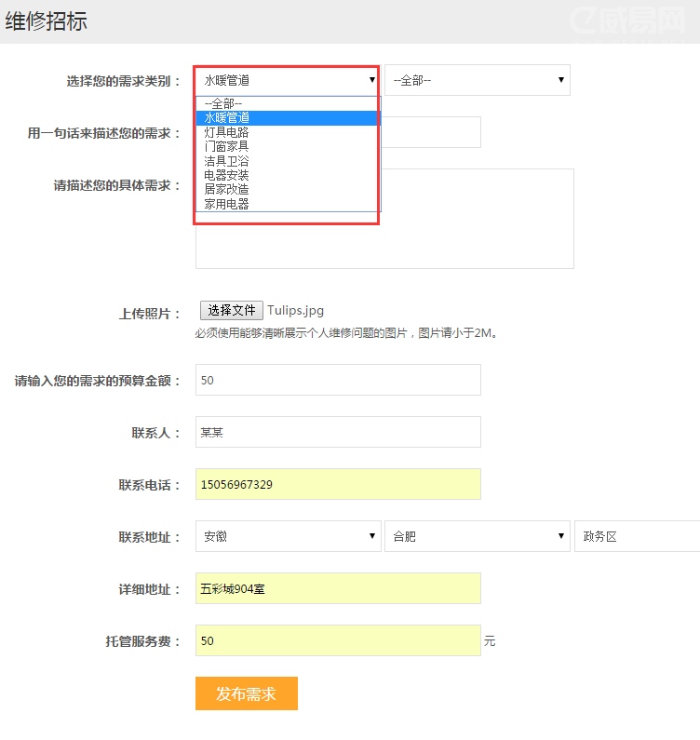Click the 联系电话 phone number field
Image resolution: width=700 pixels, height=740 pixels.
coord(338,484)
